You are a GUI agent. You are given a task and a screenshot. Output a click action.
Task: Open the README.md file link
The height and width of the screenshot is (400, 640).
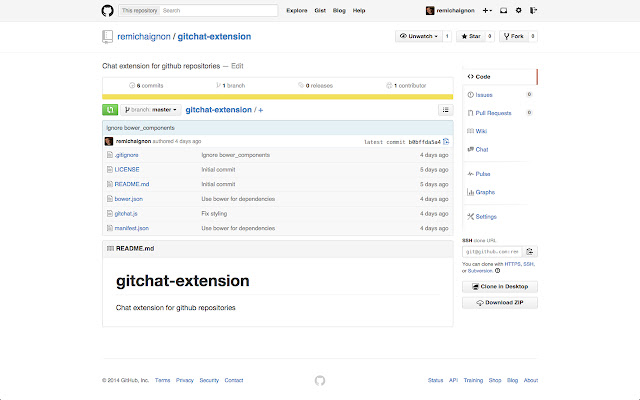click(x=132, y=184)
